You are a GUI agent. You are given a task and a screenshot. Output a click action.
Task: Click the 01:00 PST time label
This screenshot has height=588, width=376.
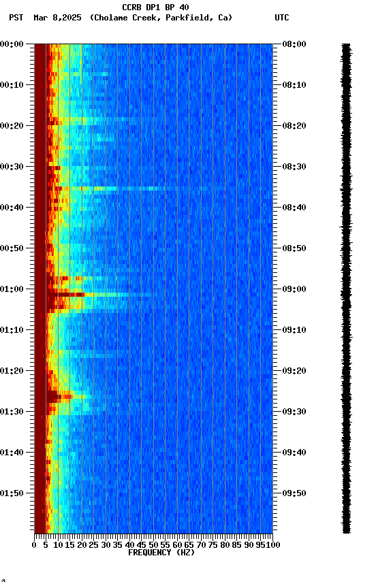tap(12, 289)
